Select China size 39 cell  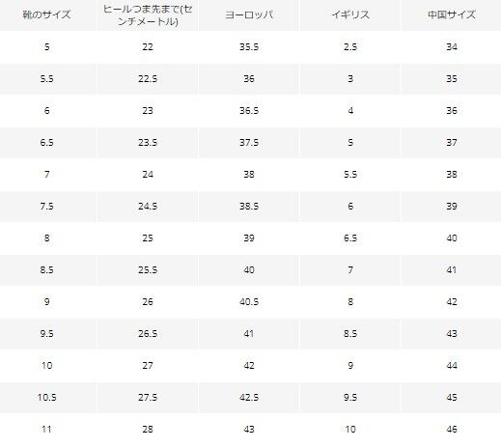click(452, 207)
